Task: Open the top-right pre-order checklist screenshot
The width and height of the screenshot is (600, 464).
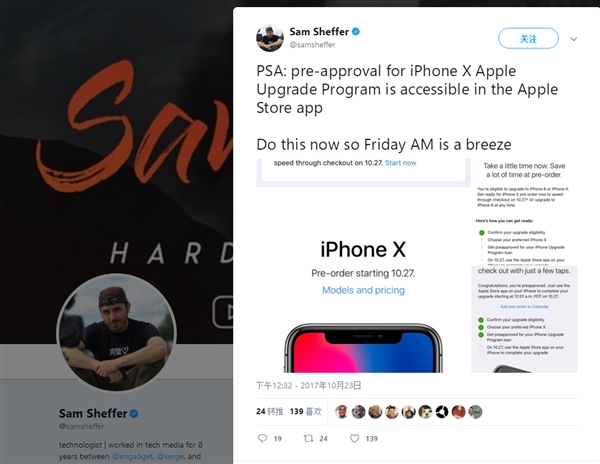Action: [x=524, y=212]
